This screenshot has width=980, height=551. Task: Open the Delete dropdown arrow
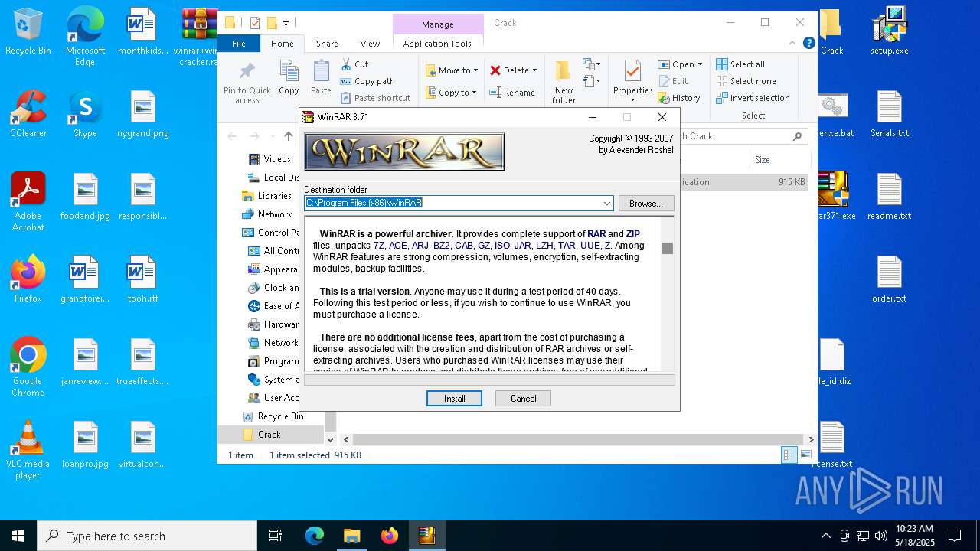point(534,70)
